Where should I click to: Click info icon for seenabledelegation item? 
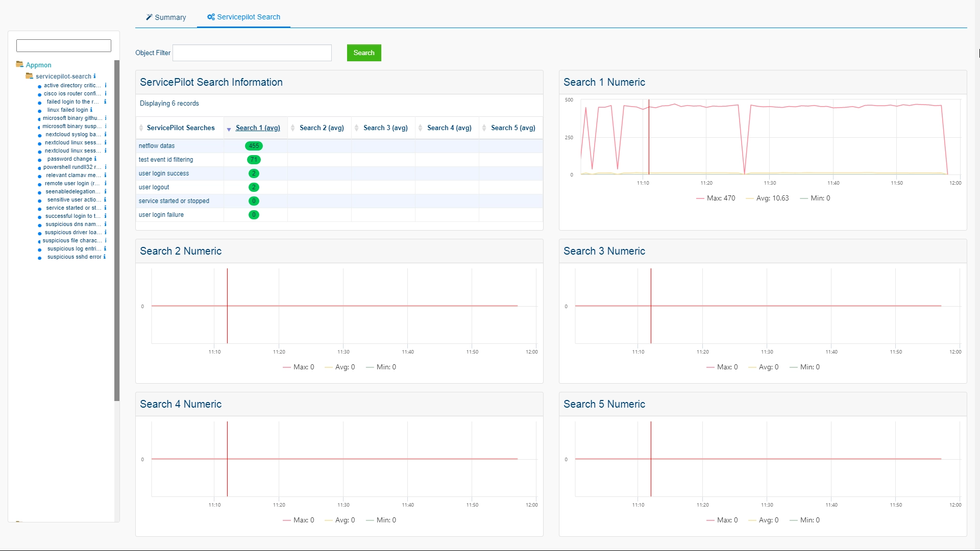click(106, 192)
